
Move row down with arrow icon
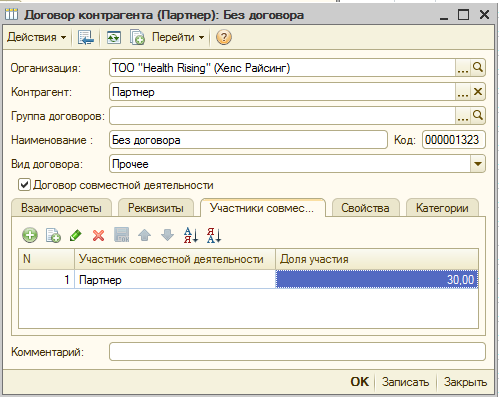(167, 235)
